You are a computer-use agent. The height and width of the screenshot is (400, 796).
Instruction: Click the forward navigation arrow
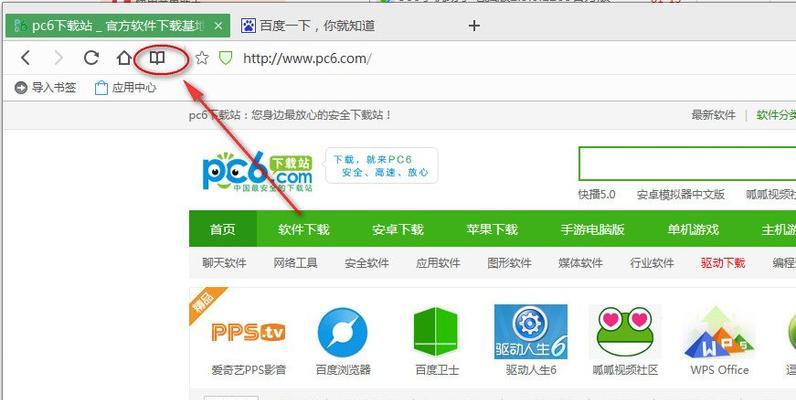tap(58, 58)
